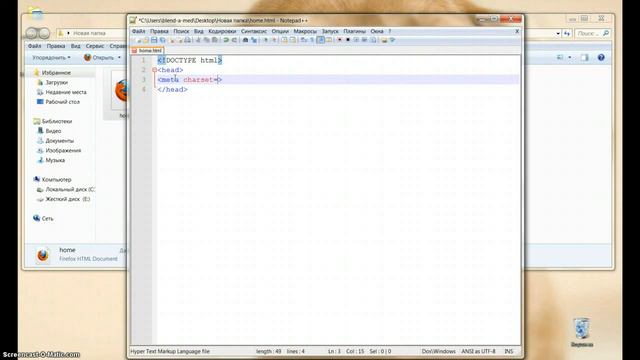Open the Поиск menu in Notepad++

click(181, 31)
